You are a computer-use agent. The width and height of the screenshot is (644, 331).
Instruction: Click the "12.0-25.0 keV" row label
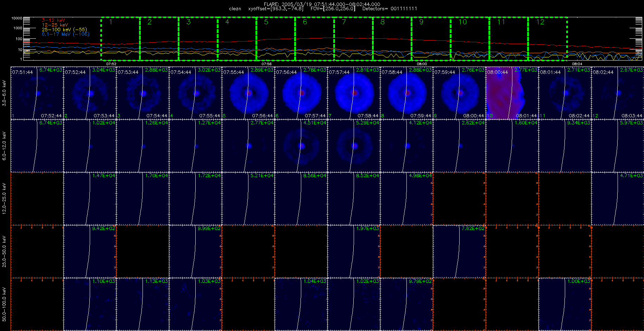pyautogui.click(x=4, y=199)
